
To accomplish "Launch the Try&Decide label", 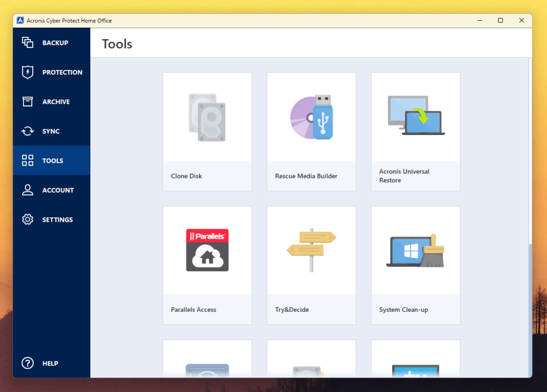I will tap(292, 310).
